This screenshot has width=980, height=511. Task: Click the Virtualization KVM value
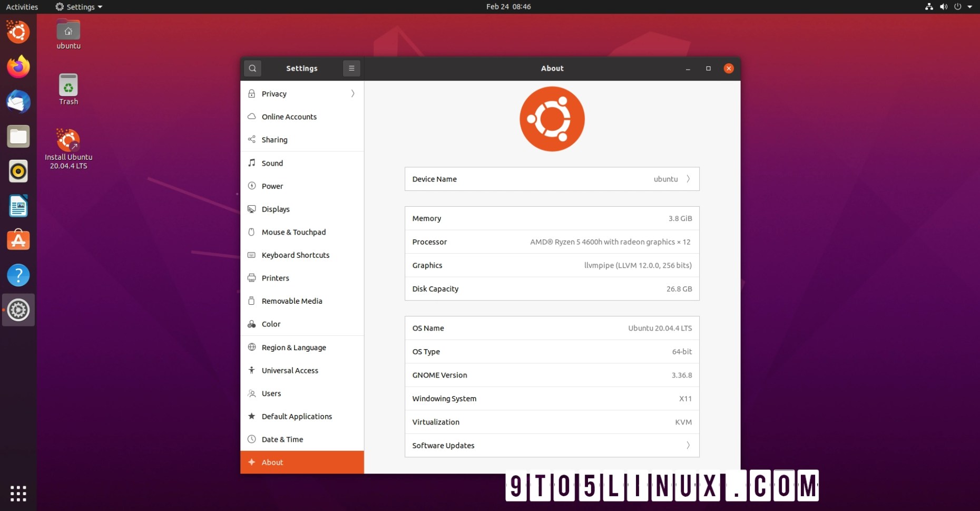(x=683, y=422)
